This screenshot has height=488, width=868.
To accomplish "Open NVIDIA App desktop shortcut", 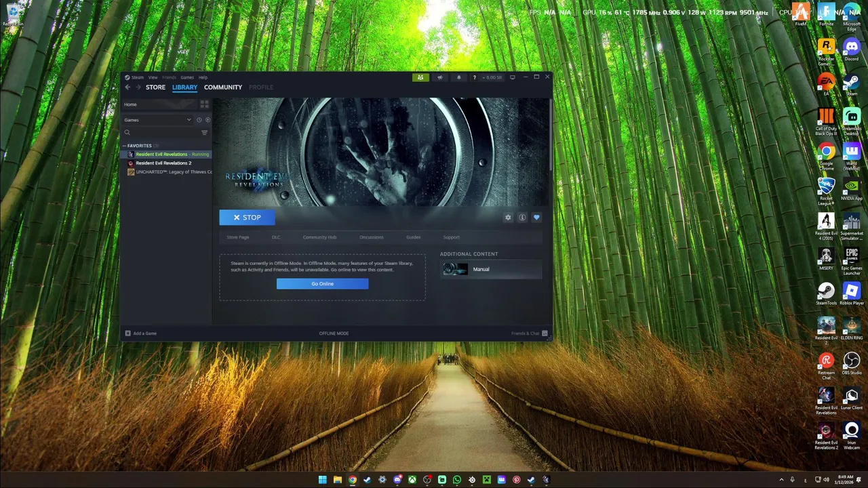I will 851,190.
